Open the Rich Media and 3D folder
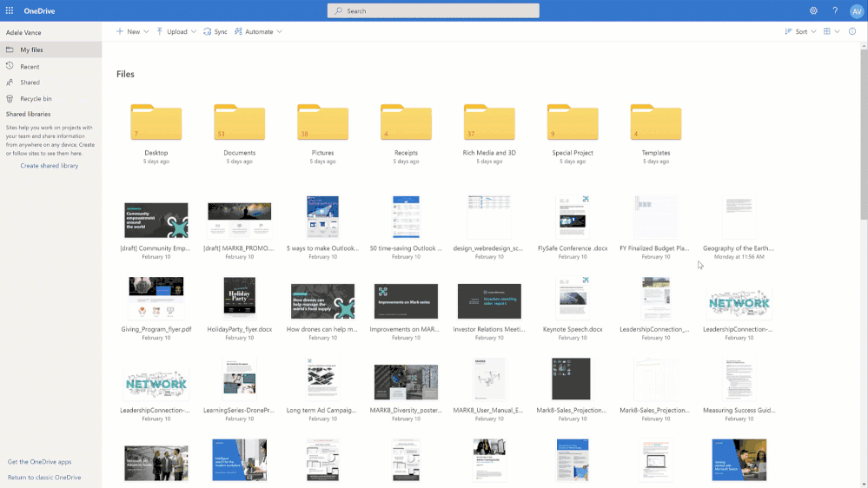868x488 pixels. click(489, 123)
